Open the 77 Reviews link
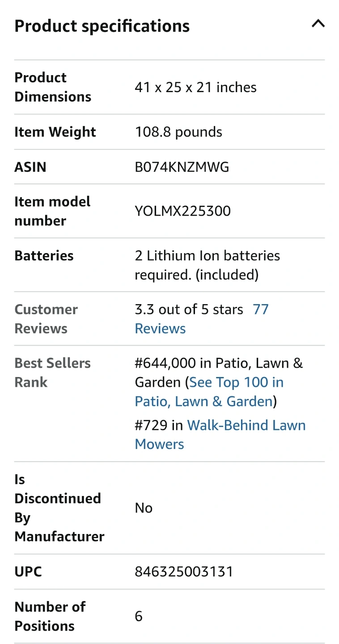The width and height of the screenshot is (339, 644). pyautogui.click(x=202, y=319)
